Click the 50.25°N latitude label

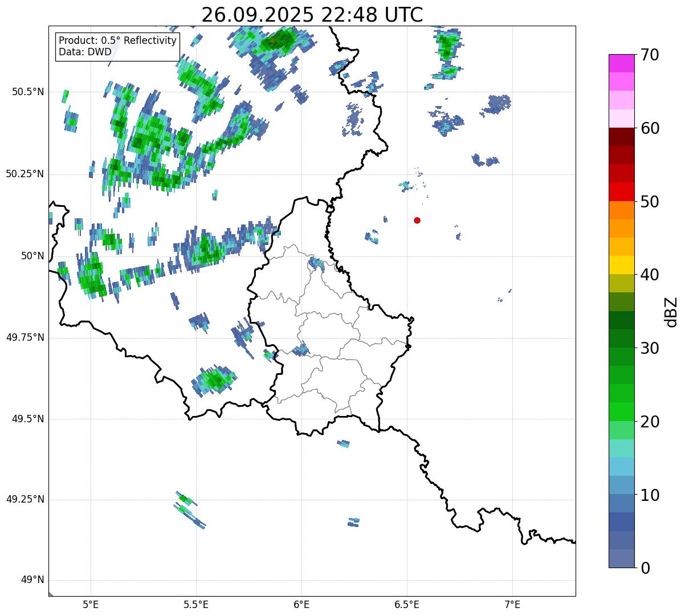pyautogui.click(x=25, y=174)
